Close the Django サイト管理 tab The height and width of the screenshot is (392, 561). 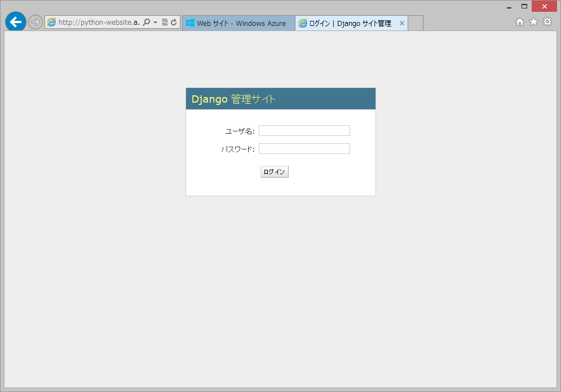coord(401,23)
